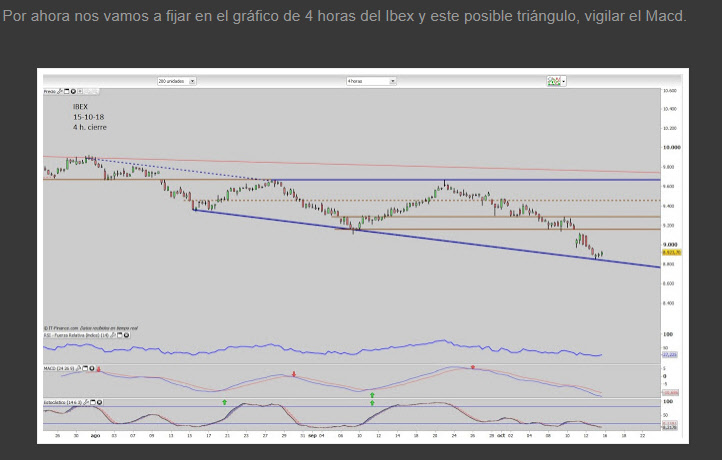
Task: Click the "4 h. cierre" annotation
Action: click(x=90, y=127)
